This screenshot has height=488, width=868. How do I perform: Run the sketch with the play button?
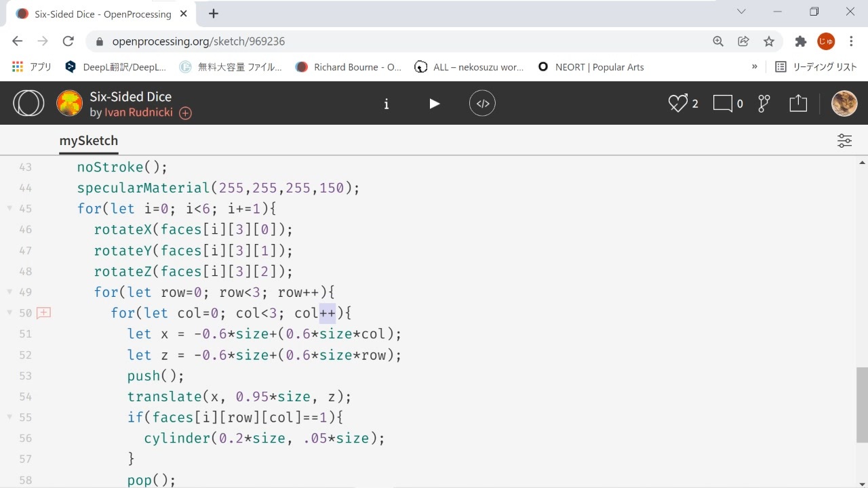[x=434, y=103]
